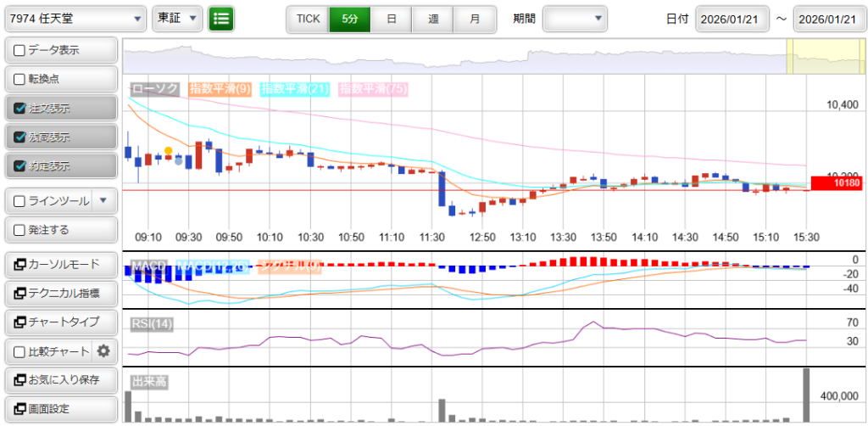
Task: Uncheck the 注文表示 checkbox
Action: click(x=20, y=109)
